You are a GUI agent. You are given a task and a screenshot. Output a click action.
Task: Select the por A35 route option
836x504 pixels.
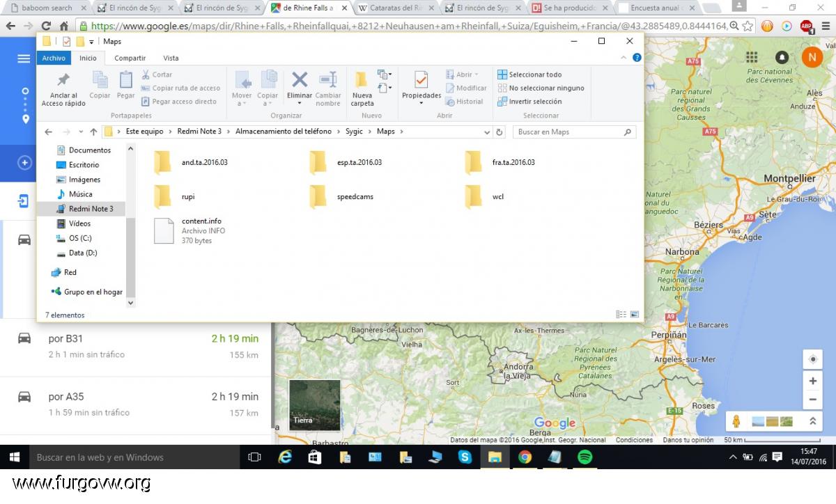click(136, 404)
